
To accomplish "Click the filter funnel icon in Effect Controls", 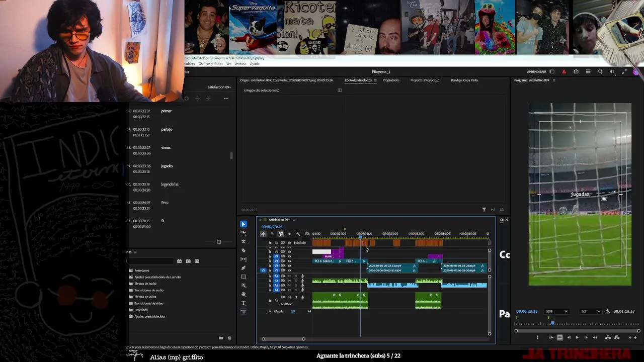I will (484, 210).
